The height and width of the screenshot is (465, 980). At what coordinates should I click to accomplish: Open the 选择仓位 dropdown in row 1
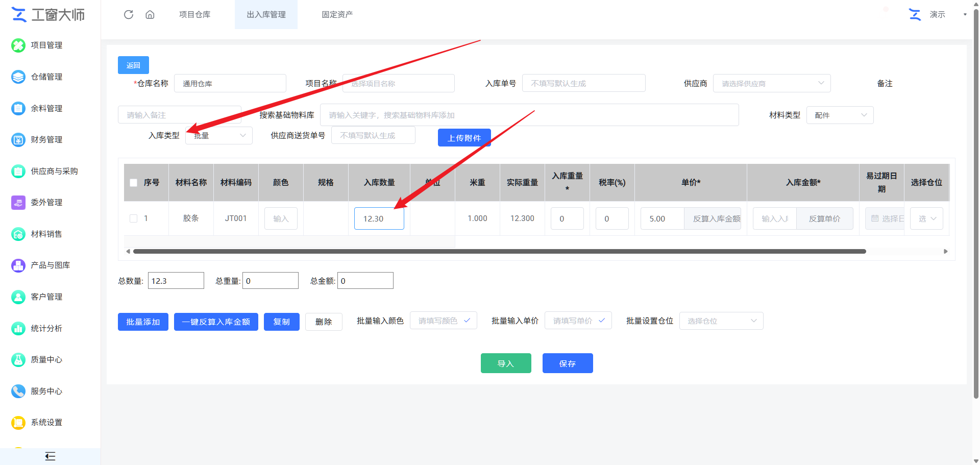(926, 218)
